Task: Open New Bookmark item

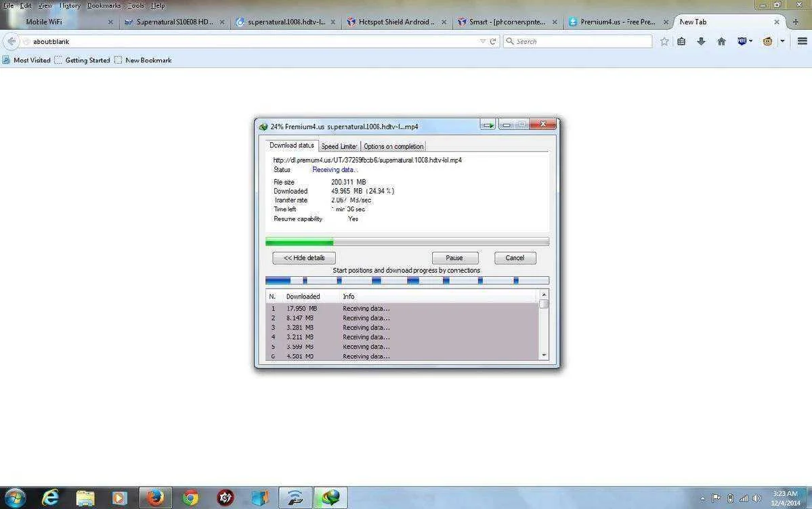Action: click(143, 60)
